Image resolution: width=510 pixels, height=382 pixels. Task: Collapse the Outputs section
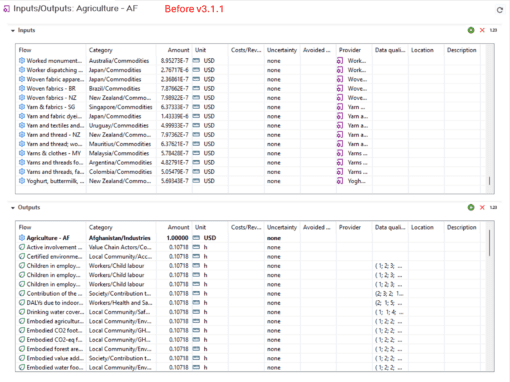pos(13,208)
